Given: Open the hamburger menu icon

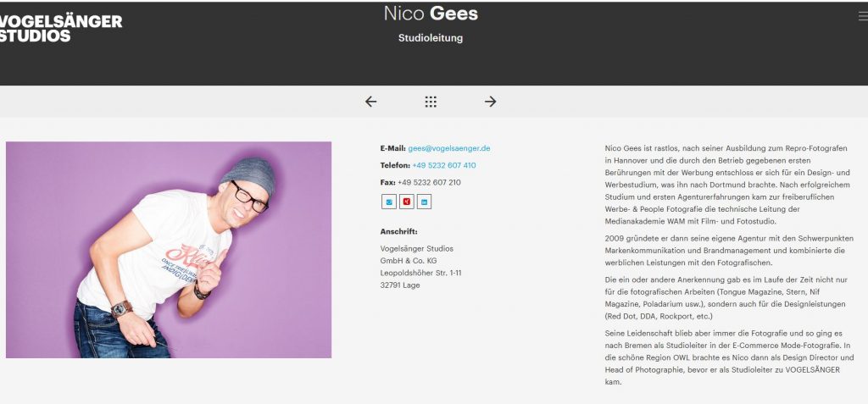Looking at the screenshot, I should pos(863,14).
